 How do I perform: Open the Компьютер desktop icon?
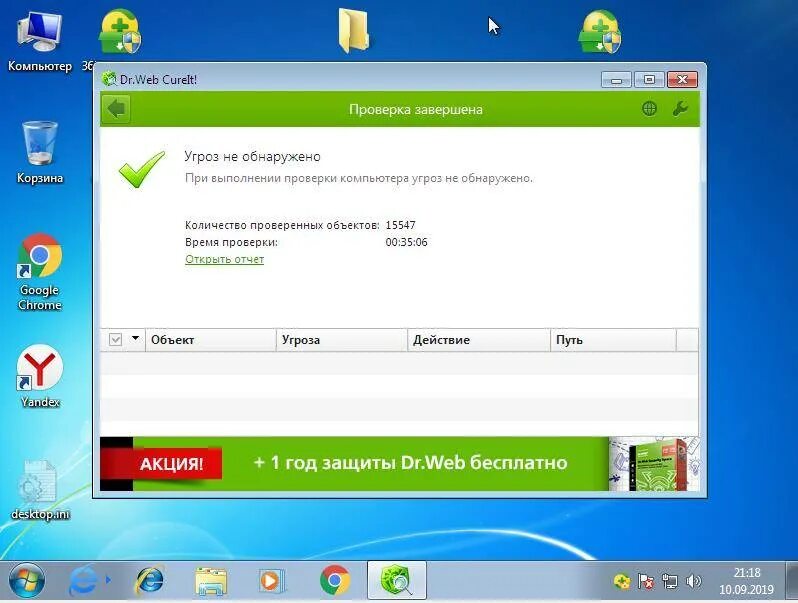click(x=40, y=43)
